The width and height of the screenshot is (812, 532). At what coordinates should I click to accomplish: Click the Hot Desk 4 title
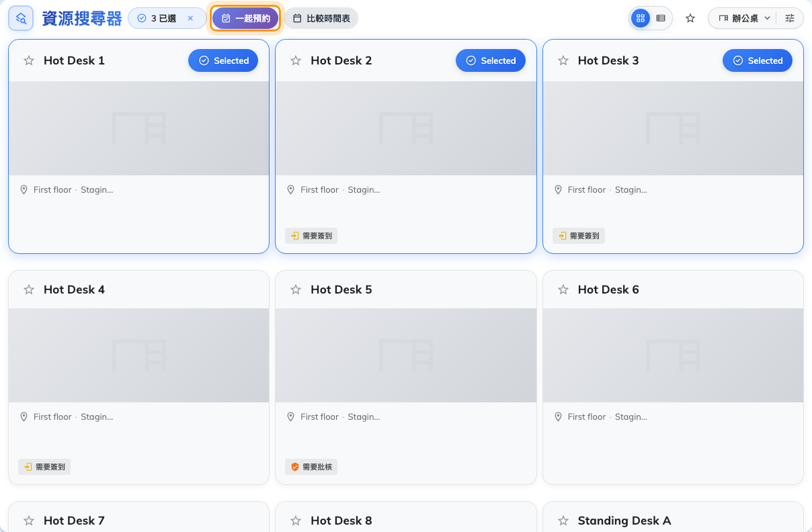74,290
